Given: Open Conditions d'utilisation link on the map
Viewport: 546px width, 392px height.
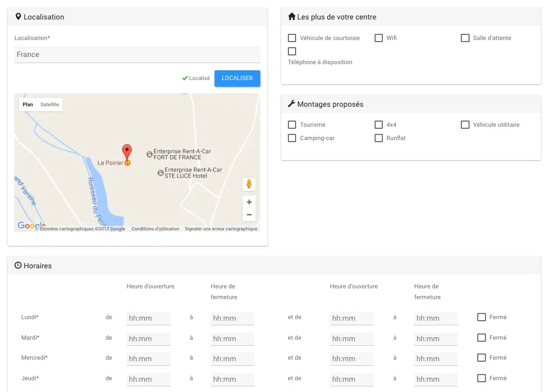Looking at the screenshot, I should [x=155, y=229].
